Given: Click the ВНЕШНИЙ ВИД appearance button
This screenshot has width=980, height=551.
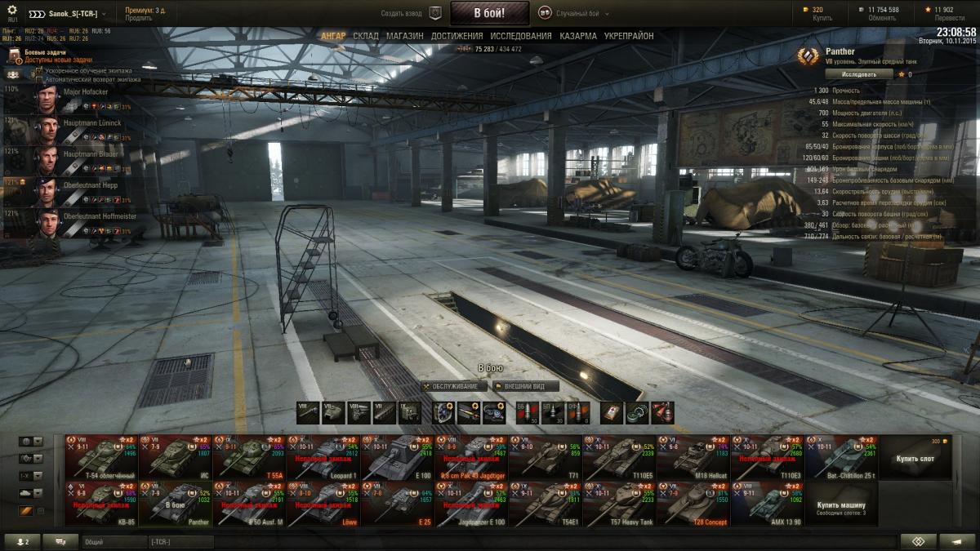Looking at the screenshot, I should (x=526, y=386).
